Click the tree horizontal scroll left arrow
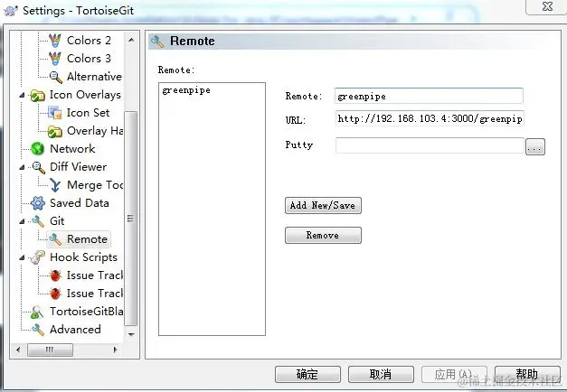The height and width of the screenshot is (392, 567). (x=18, y=350)
